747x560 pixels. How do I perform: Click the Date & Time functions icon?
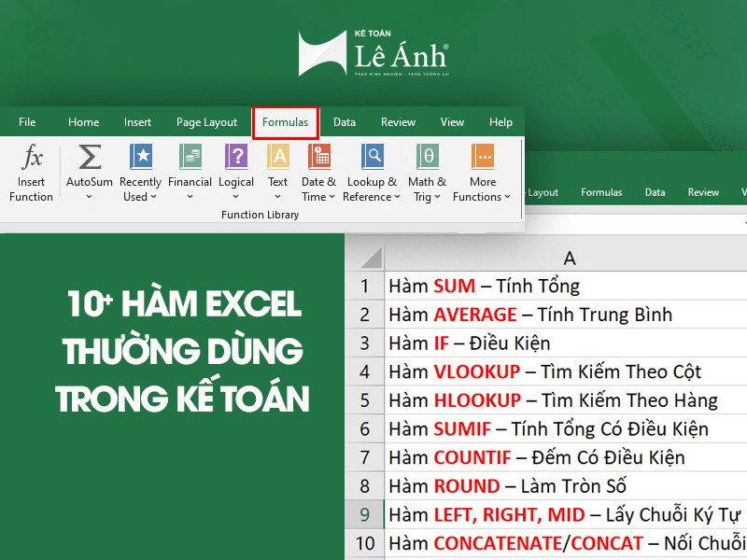click(319, 157)
